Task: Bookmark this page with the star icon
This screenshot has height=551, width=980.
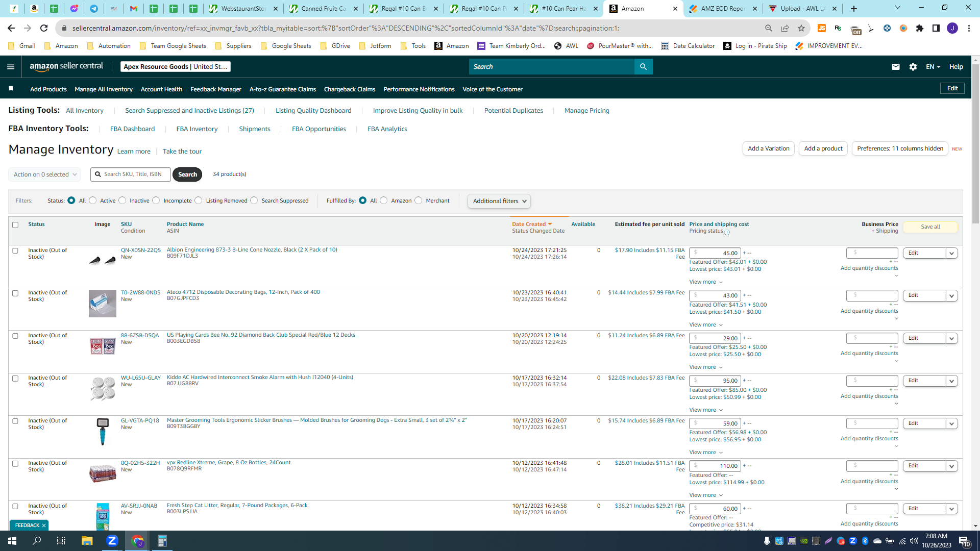Action: [x=801, y=28]
